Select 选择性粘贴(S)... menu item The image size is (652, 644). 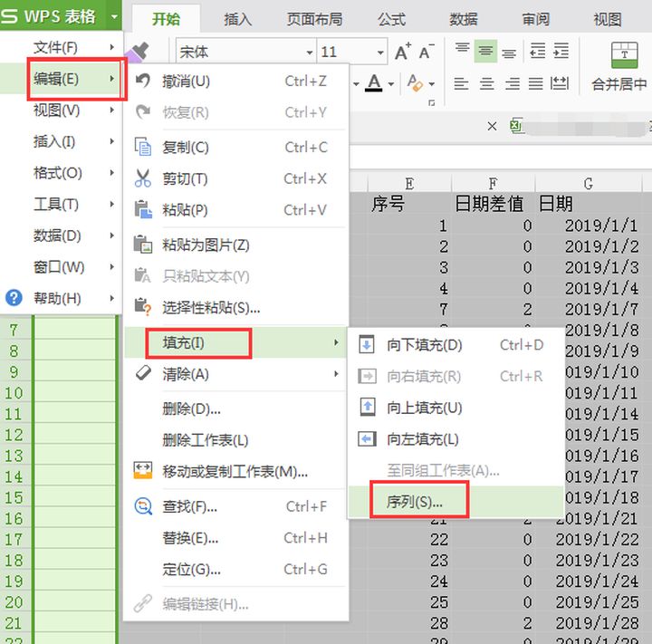(x=235, y=307)
